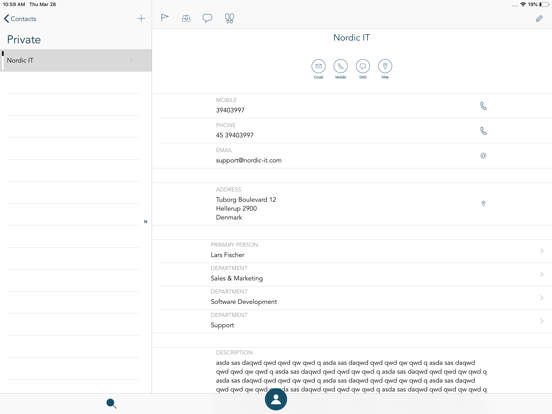This screenshot has width=552, height=414.
Task: Open the speech bubble comment icon in the toolbar
Action: (207, 18)
